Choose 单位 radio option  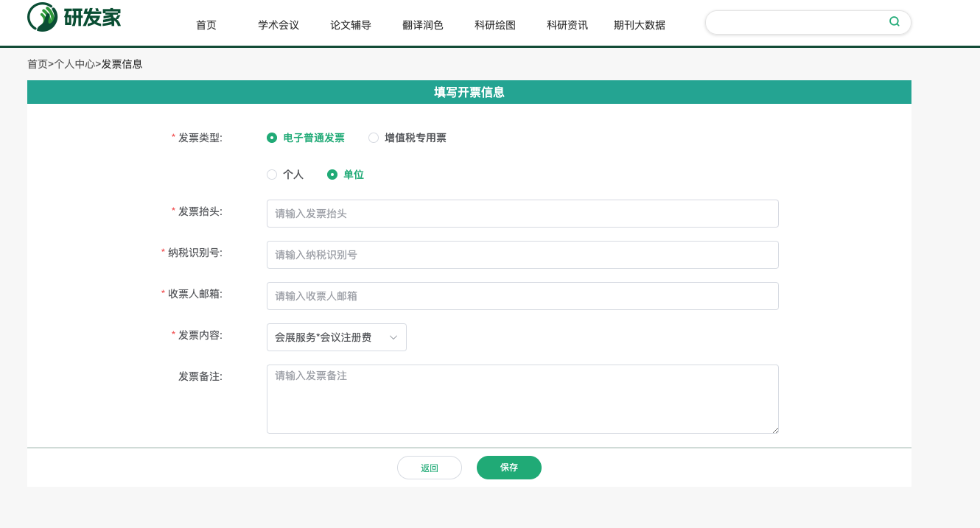(332, 175)
